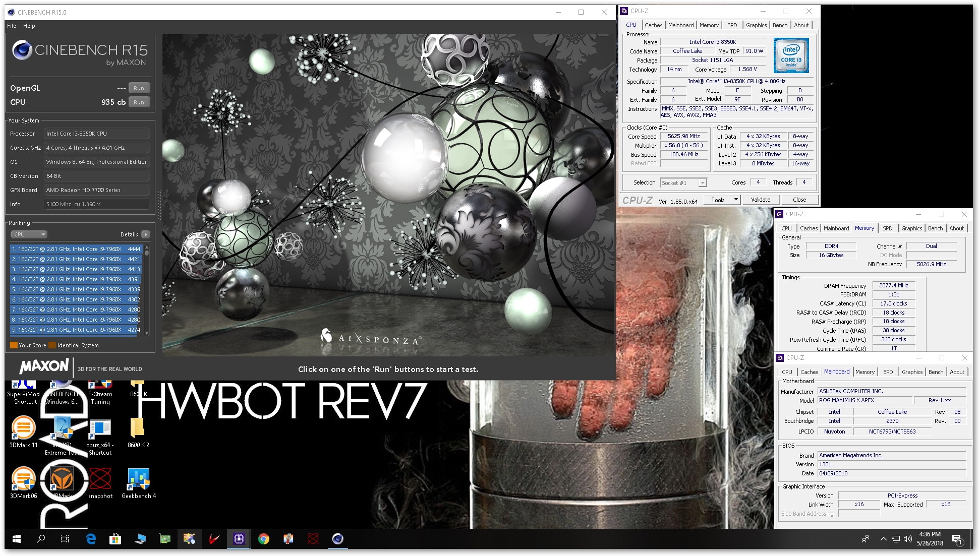Click the Info field showing 5100 Mhz
The height and width of the screenshot is (556, 980).
(97, 204)
